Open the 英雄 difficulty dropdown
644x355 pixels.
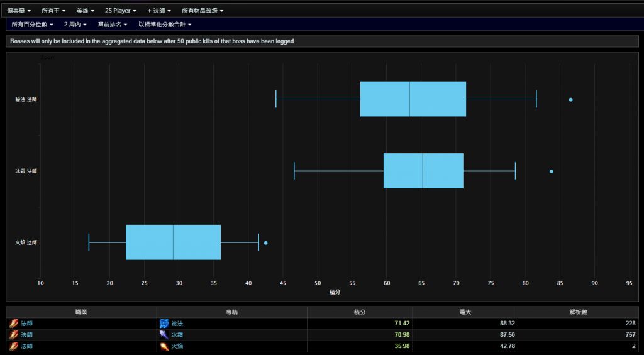pyautogui.click(x=85, y=11)
